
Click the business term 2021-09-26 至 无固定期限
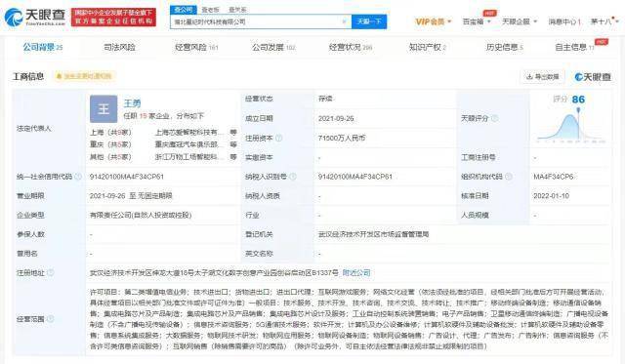131,196
